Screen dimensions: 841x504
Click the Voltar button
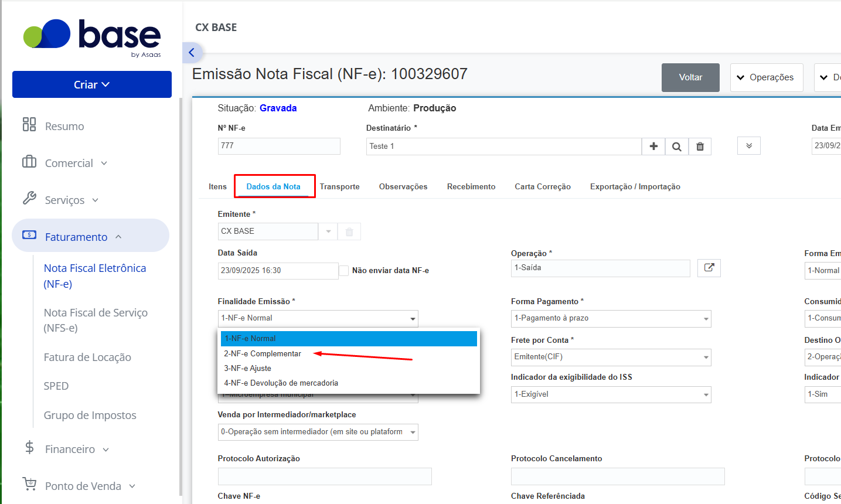[690, 77]
